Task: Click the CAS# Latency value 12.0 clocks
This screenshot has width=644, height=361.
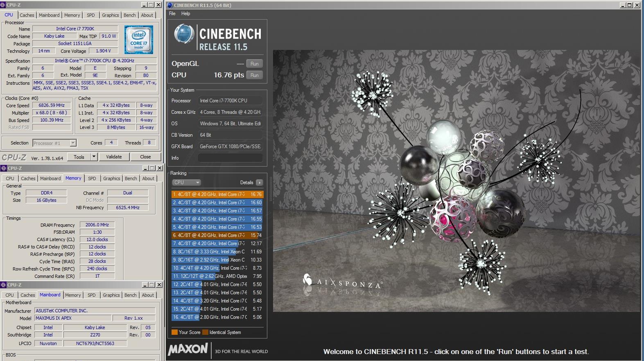Action: coord(97,240)
